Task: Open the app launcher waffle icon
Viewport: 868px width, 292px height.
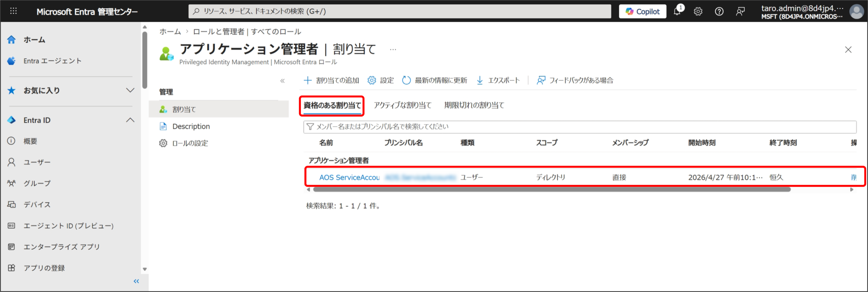Action: 14,11
